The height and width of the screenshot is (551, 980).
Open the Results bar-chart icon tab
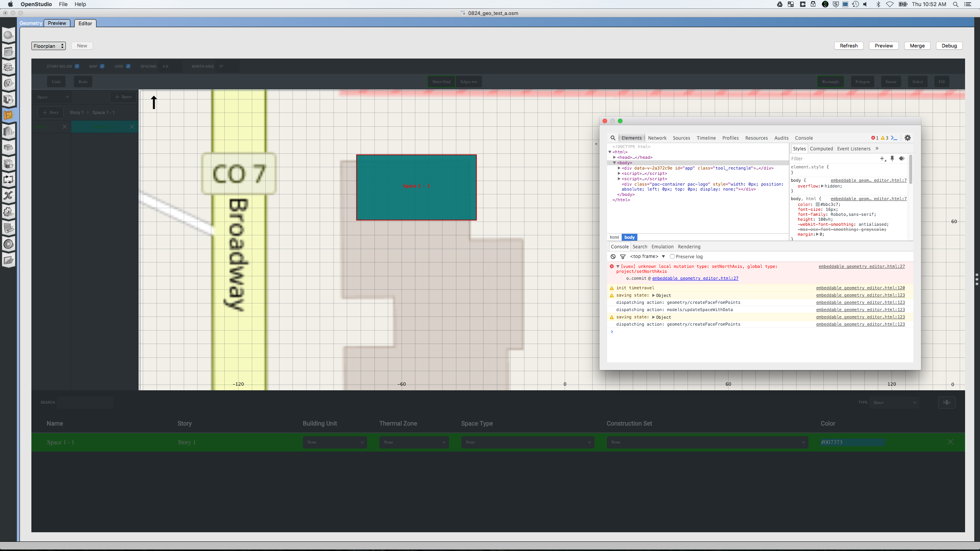point(8,260)
